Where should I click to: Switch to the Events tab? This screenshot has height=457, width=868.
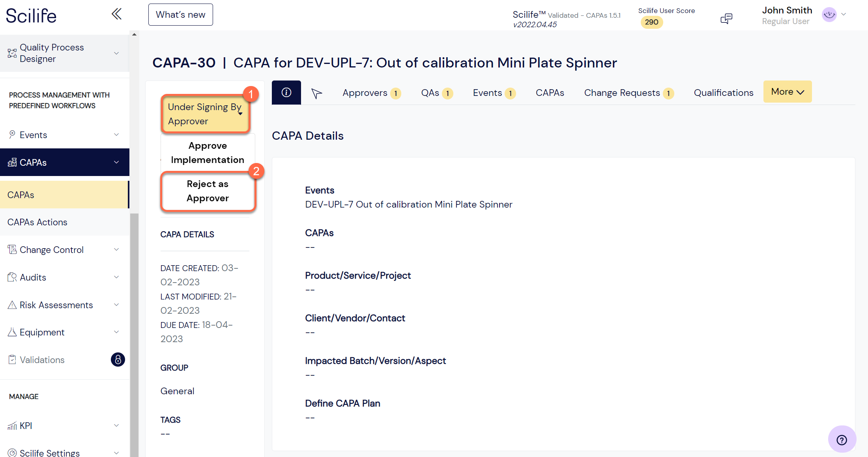click(494, 93)
